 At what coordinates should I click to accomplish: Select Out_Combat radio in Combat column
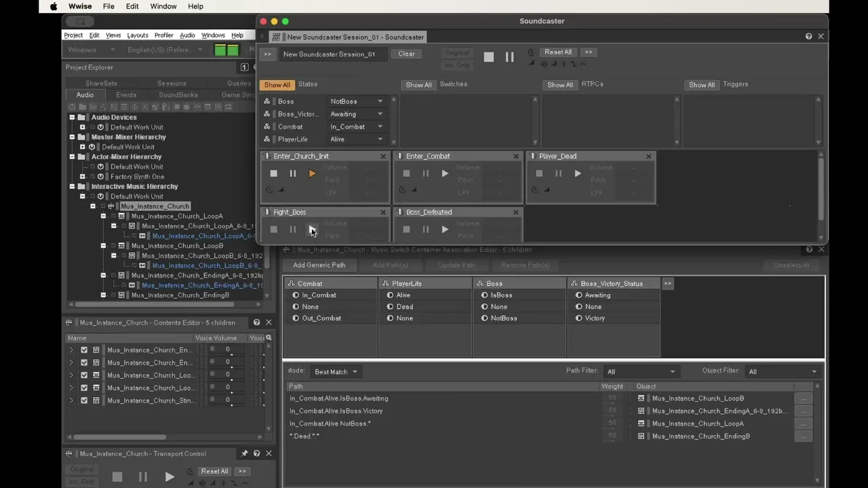(x=296, y=319)
